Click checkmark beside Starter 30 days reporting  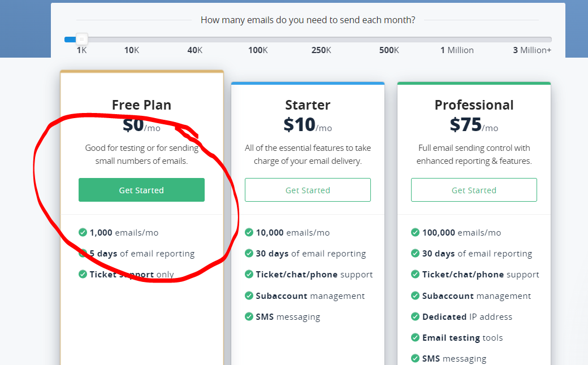[249, 254]
